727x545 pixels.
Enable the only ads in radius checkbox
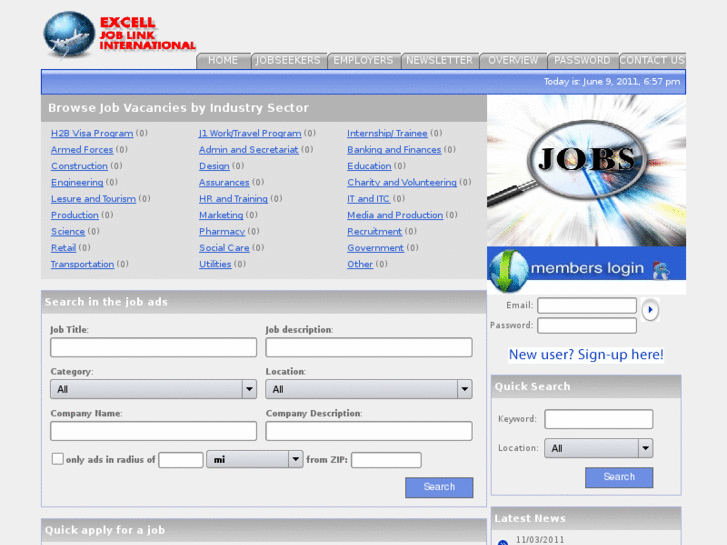pyautogui.click(x=57, y=459)
